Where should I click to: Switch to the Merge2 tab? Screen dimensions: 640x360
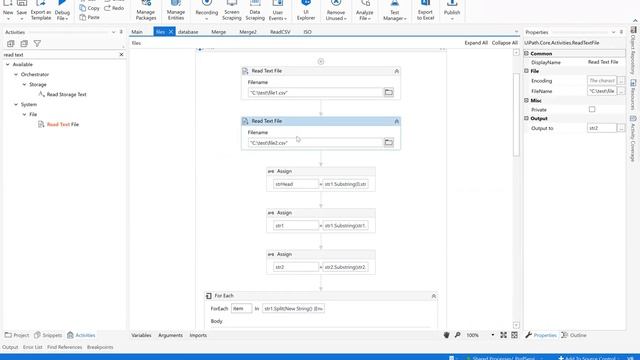pos(248,32)
